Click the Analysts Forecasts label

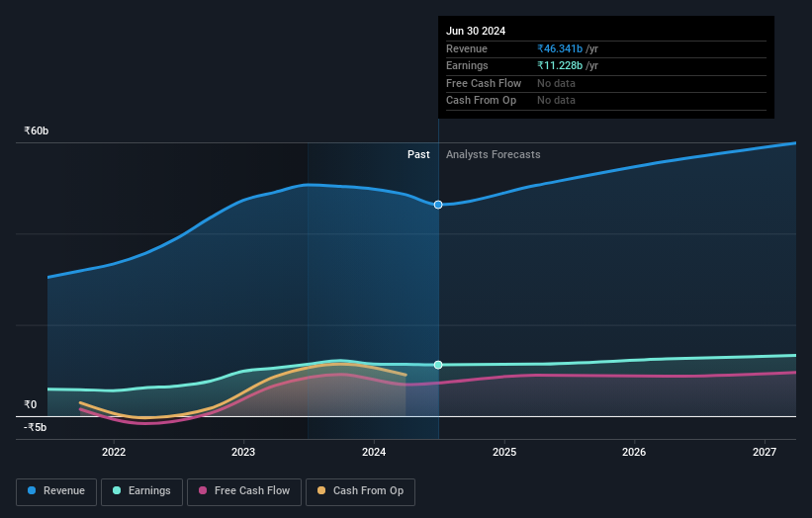point(493,154)
